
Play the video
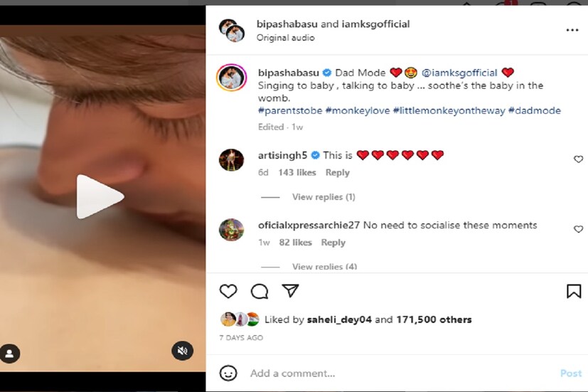[100, 196]
